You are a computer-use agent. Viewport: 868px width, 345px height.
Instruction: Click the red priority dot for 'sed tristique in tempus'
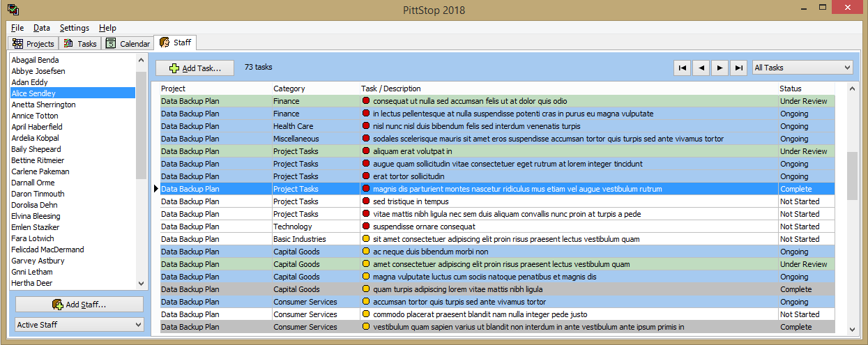(366, 201)
